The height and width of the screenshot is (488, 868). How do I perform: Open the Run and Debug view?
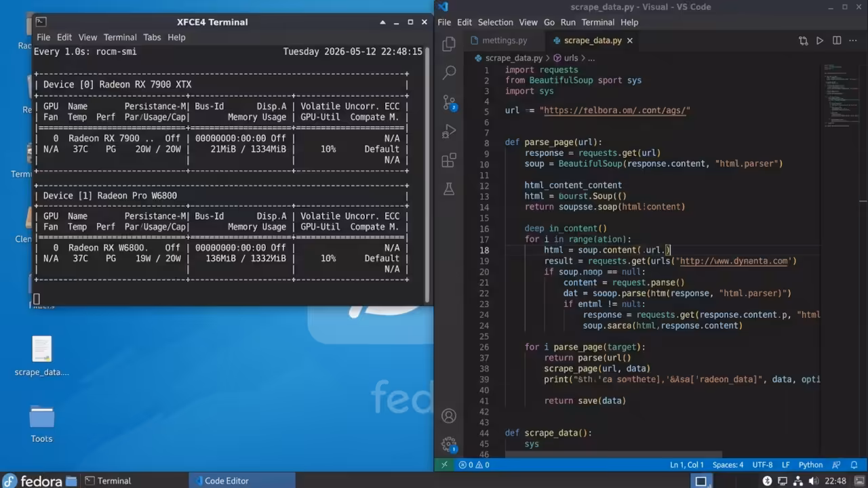coord(449,131)
